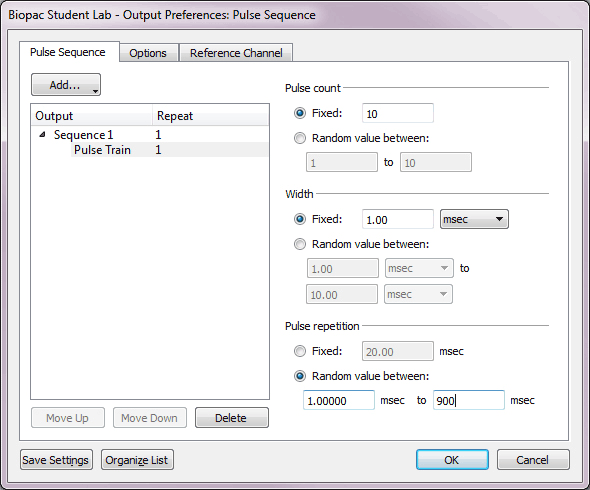Collapse the Sequence 1 tree triangle
Viewport: 590px width, 490px height.
click(43, 135)
